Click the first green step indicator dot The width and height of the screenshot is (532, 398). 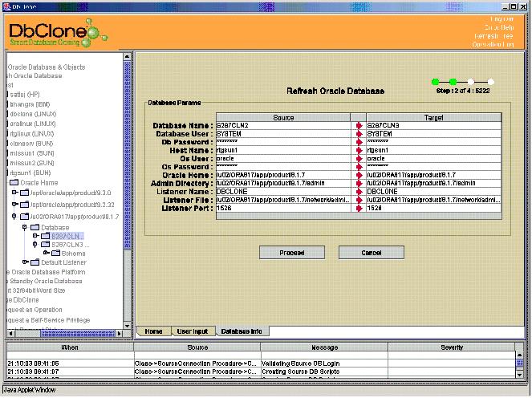(x=435, y=81)
